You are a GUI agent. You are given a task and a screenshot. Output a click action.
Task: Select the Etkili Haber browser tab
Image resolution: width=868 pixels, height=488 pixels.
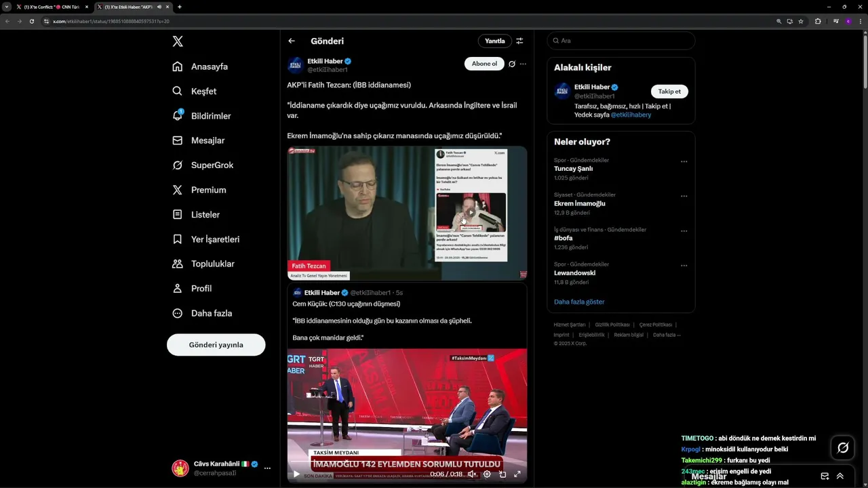click(132, 7)
